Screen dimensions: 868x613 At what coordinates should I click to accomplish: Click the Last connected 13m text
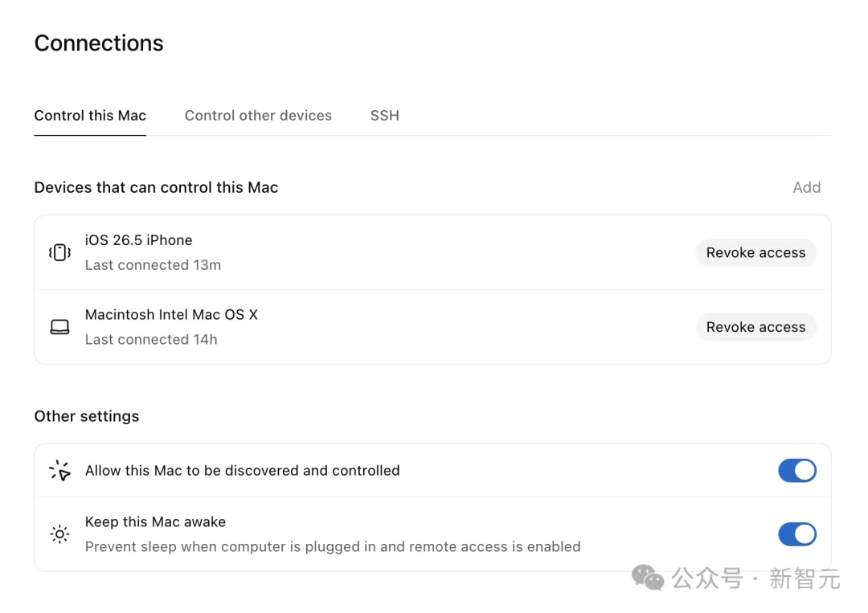[153, 265]
